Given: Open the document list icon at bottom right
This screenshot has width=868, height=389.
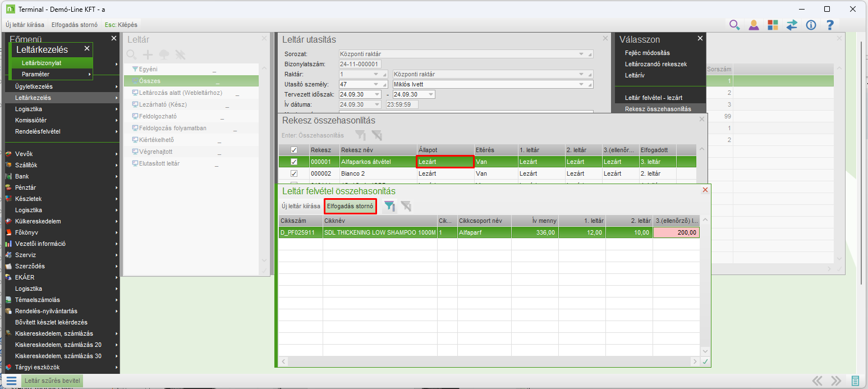Looking at the screenshot, I should tap(856, 381).
